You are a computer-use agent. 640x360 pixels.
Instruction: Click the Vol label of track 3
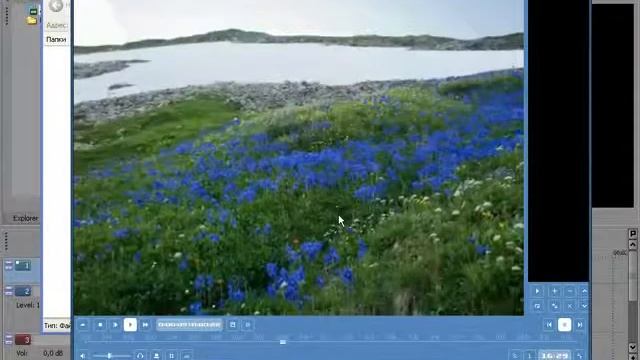click(22, 353)
